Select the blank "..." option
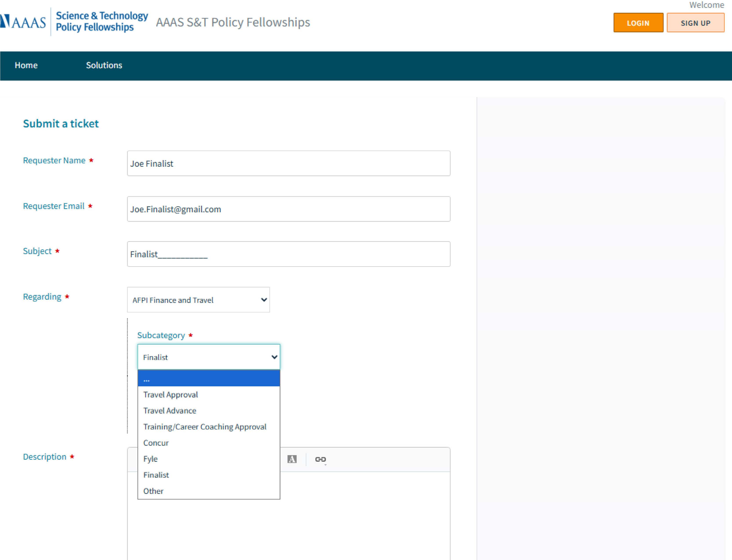The height and width of the screenshot is (560, 732). 209,379
